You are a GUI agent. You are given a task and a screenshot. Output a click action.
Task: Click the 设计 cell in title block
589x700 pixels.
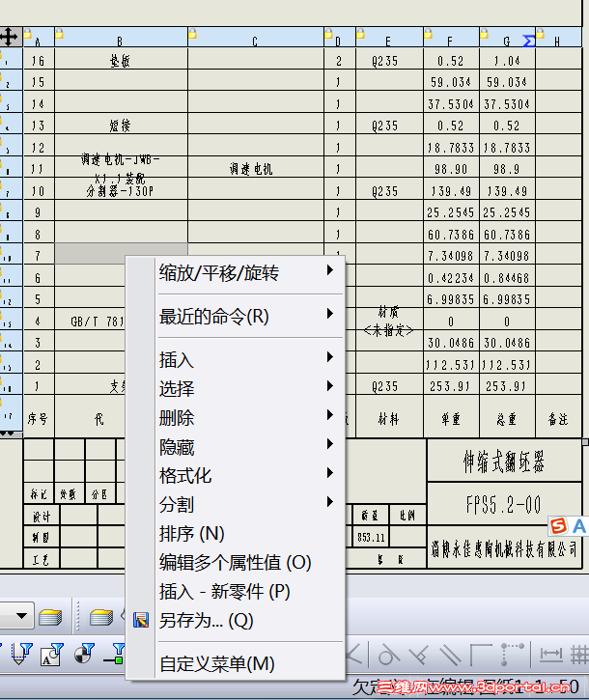pyautogui.click(x=42, y=516)
